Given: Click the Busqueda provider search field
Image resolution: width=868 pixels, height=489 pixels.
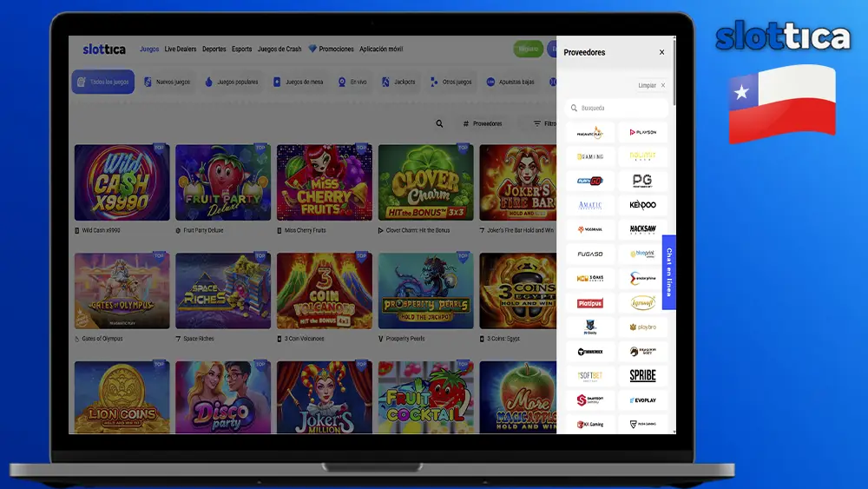Looking at the screenshot, I should tap(616, 109).
